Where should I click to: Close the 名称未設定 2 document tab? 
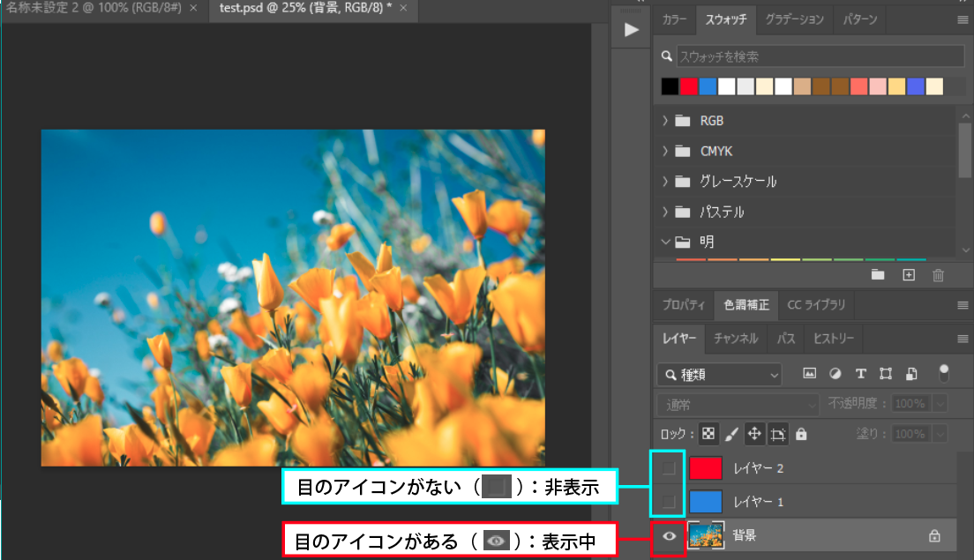click(x=194, y=8)
